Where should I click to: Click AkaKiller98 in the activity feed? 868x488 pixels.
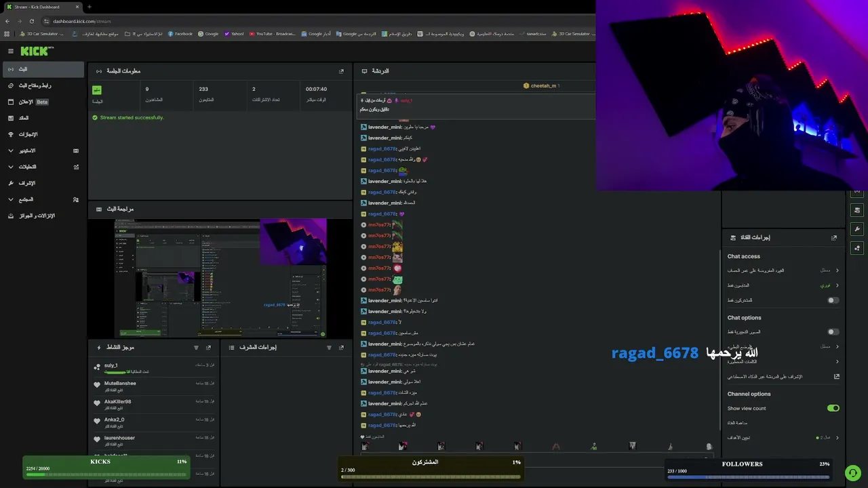tap(118, 401)
